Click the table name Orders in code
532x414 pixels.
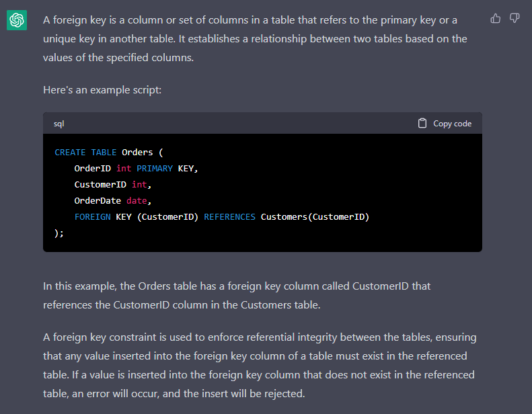coord(137,153)
